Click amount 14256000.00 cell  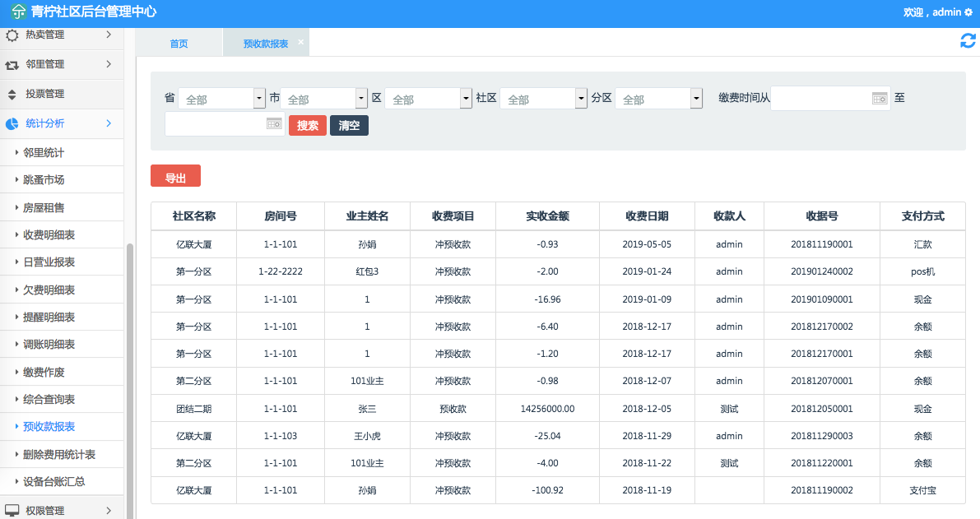pos(547,409)
